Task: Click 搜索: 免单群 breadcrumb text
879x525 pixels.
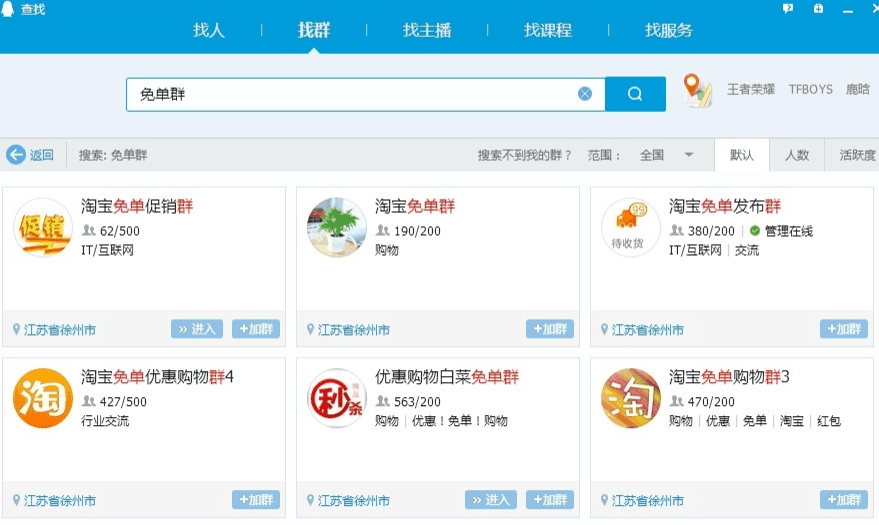Action: (113, 155)
